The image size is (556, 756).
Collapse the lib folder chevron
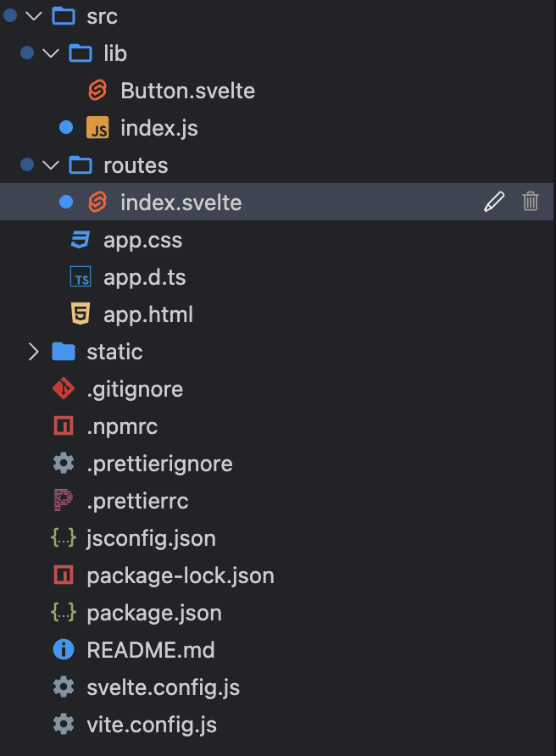point(51,53)
